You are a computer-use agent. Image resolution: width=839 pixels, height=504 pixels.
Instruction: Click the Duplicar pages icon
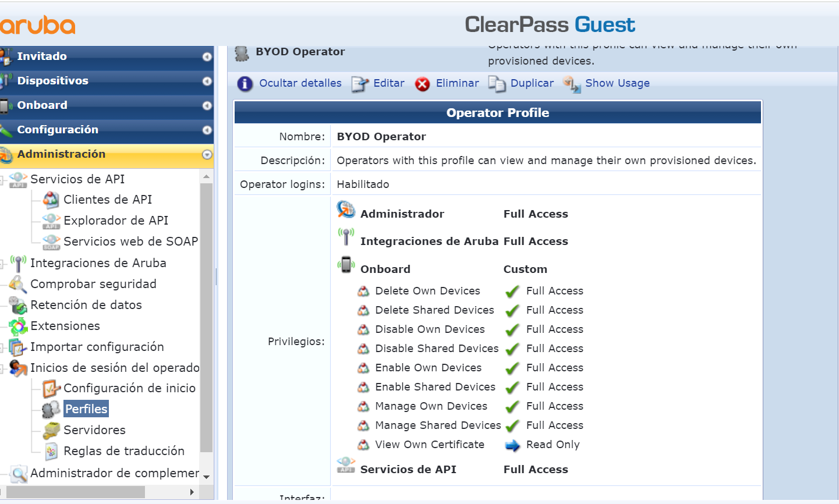(497, 84)
